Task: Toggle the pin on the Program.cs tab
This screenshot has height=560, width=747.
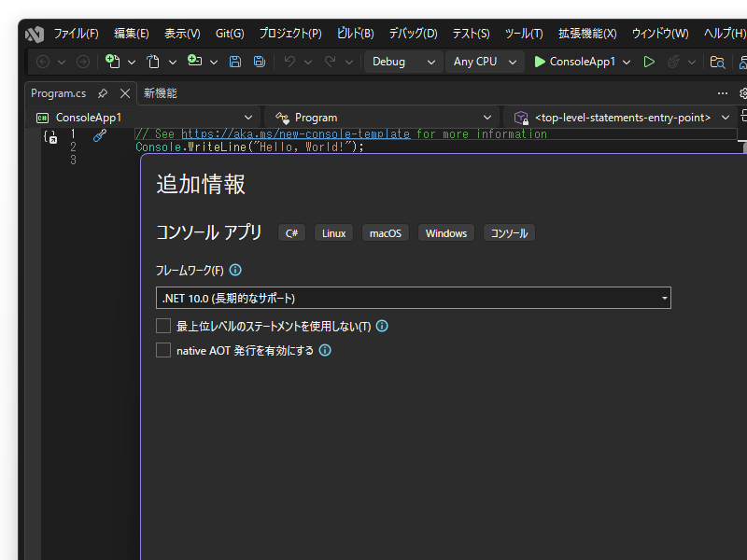Action: click(105, 93)
